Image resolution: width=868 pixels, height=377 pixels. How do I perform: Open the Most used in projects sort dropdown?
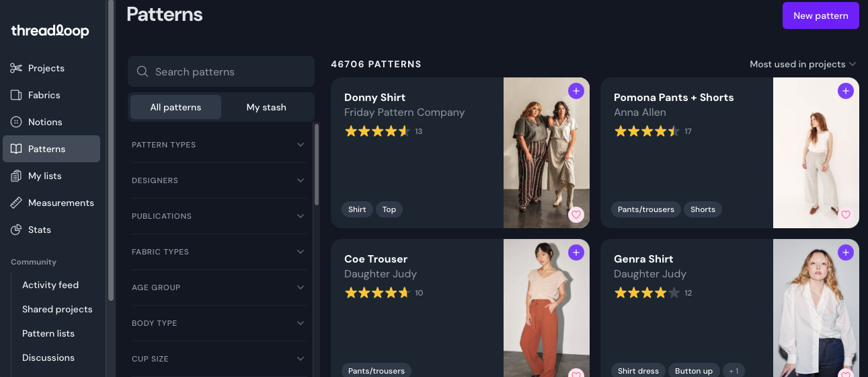[x=803, y=64]
